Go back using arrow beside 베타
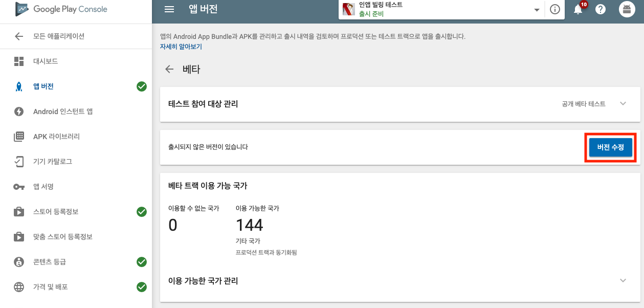644x308 pixels. [169, 70]
